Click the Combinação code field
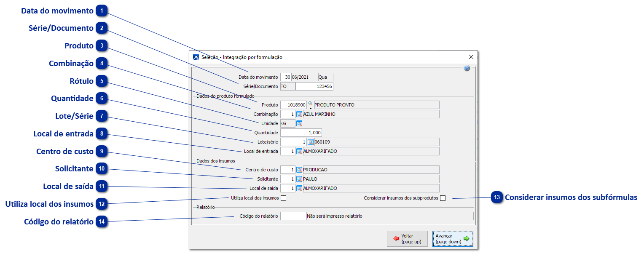This screenshot has width=644, height=256. point(288,114)
